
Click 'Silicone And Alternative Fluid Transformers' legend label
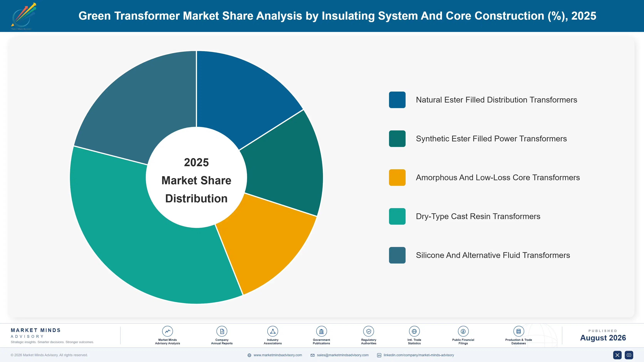pos(493,255)
